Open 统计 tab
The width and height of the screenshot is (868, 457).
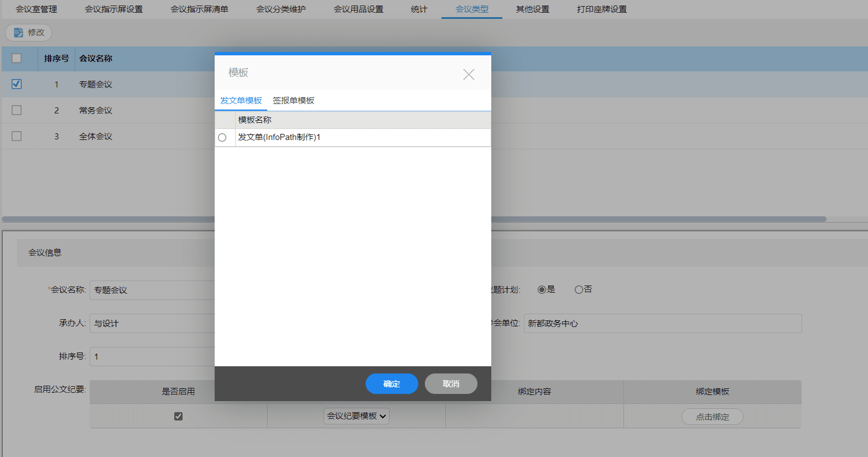point(419,9)
